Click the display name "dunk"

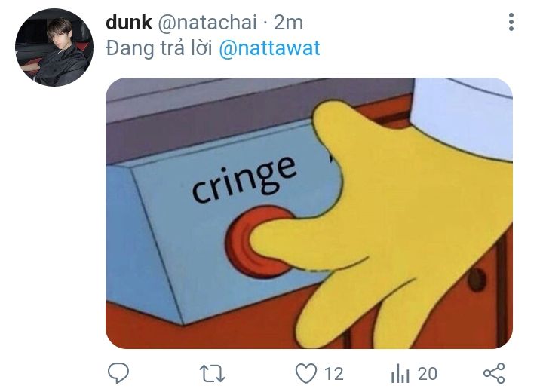tap(129, 23)
